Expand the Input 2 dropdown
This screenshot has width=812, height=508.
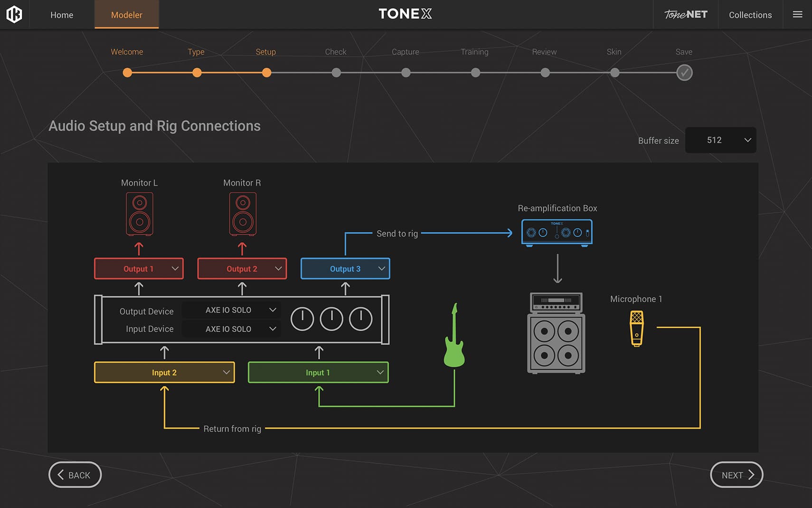click(x=164, y=373)
